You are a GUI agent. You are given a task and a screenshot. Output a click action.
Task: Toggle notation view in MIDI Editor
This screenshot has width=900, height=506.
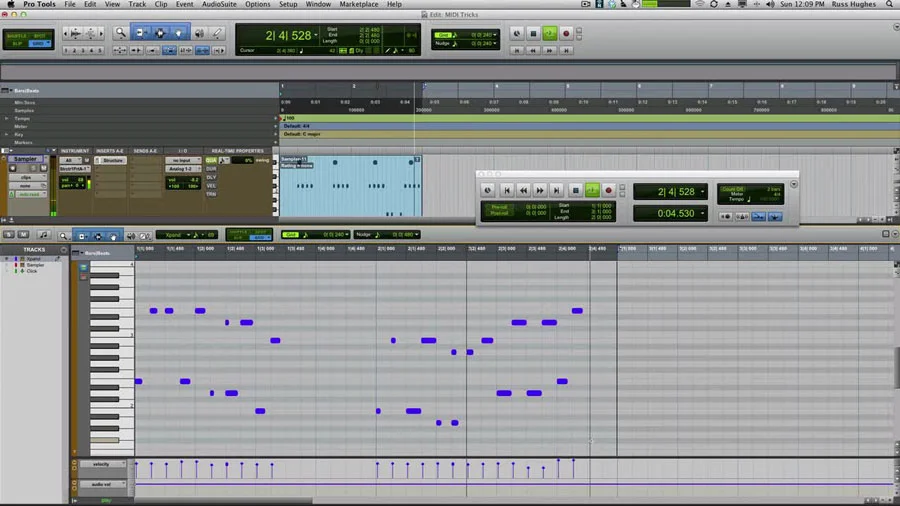[44, 235]
